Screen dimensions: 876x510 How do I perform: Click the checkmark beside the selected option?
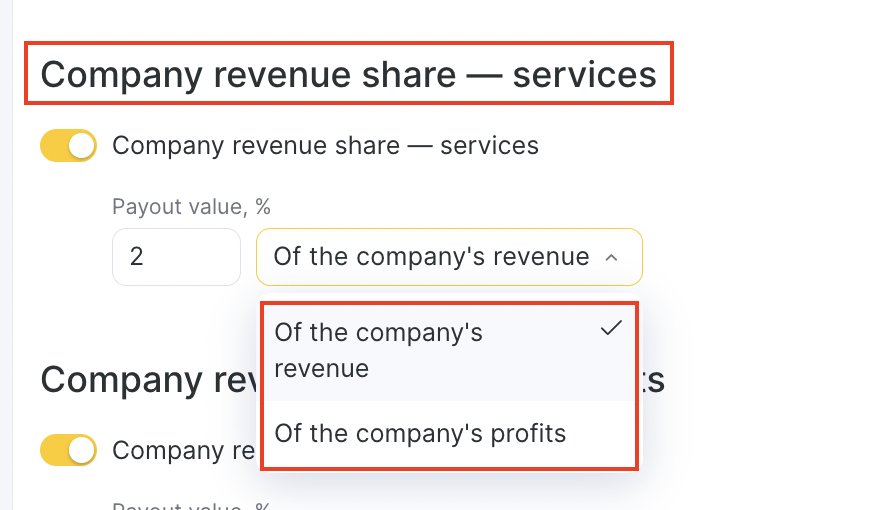pyautogui.click(x=611, y=330)
